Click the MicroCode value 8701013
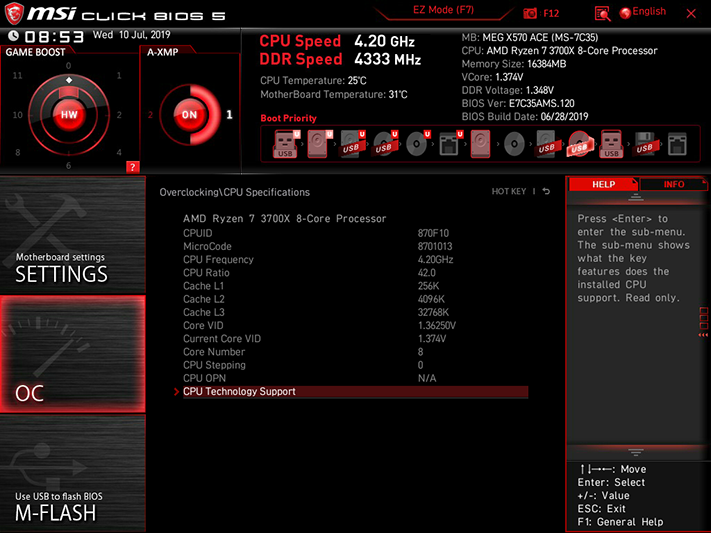Viewport: 711px width, 533px height. pos(435,246)
